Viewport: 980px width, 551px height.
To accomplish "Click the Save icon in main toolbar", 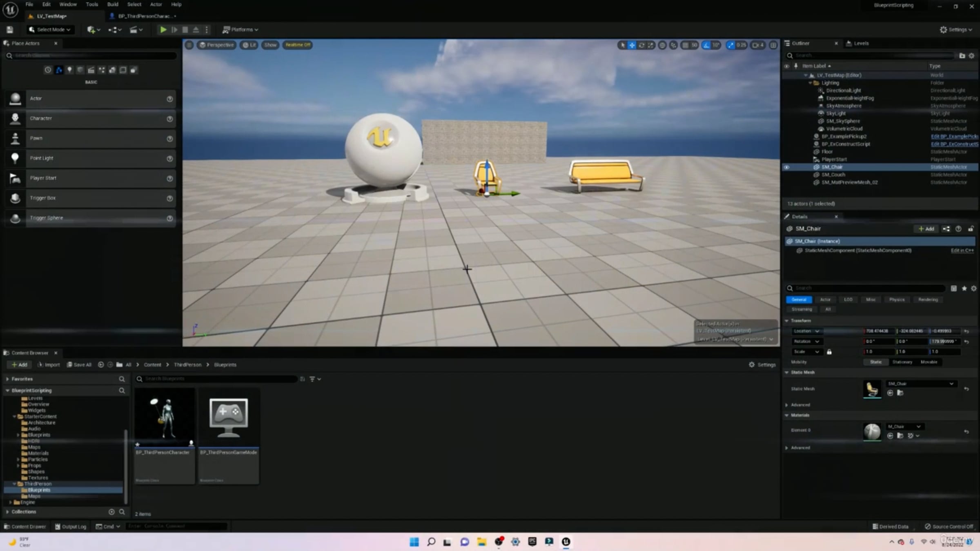I will (10, 29).
